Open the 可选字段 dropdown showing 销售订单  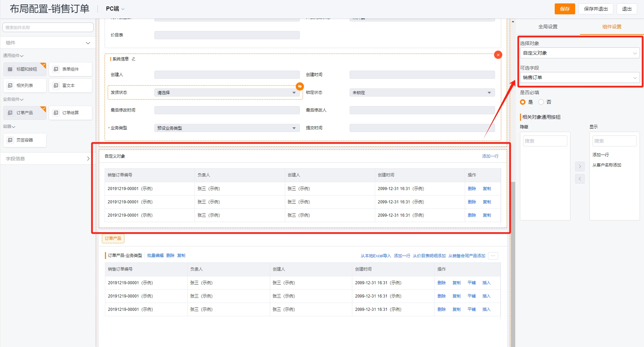[579, 77]
